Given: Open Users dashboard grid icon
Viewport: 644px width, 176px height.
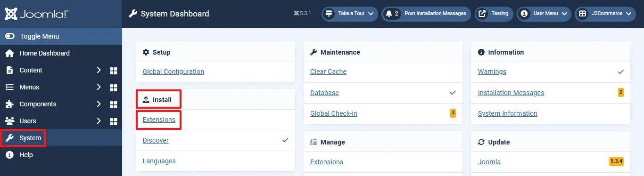Looking at the screenshot, I should point(113,121).
